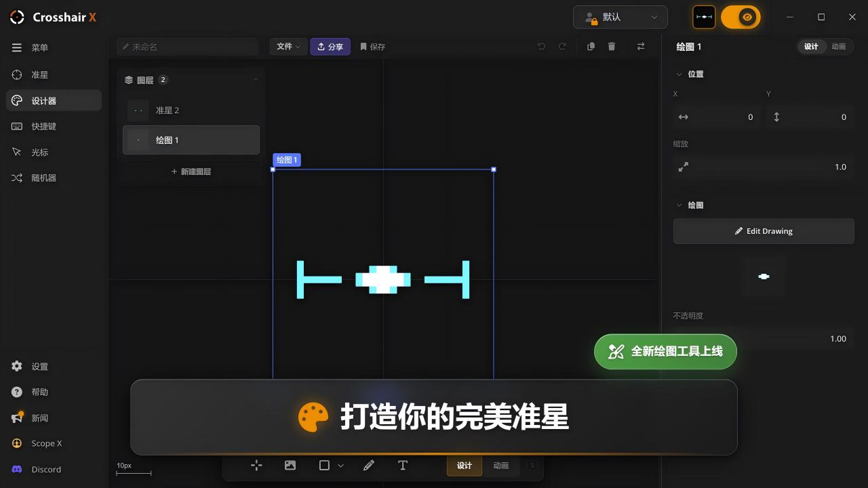Viewport: 868px width, 488px height.
Task: Collapse the 图层 layers panel
Action: [x=256, y=80]
